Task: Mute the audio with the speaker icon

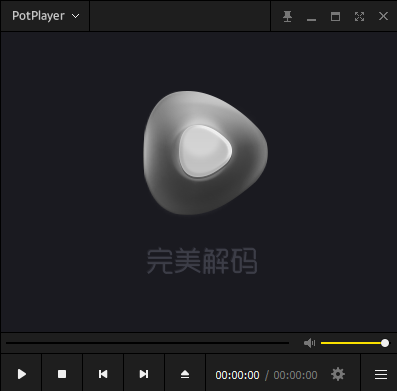Action: (x=309, y=343)
